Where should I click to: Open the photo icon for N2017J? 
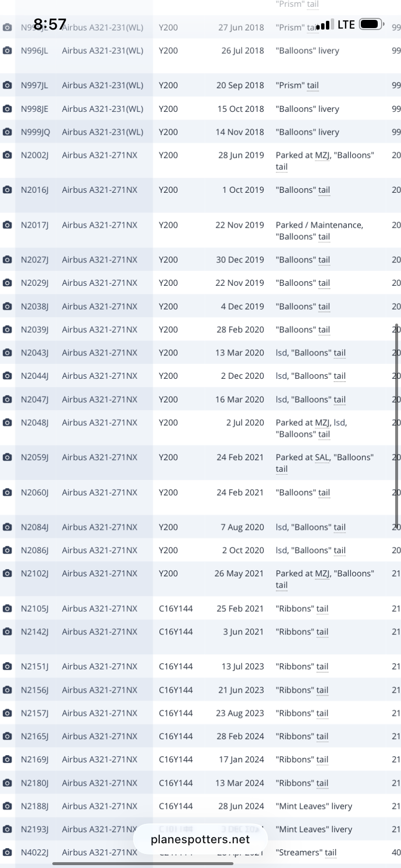click(x=7, y=225)
